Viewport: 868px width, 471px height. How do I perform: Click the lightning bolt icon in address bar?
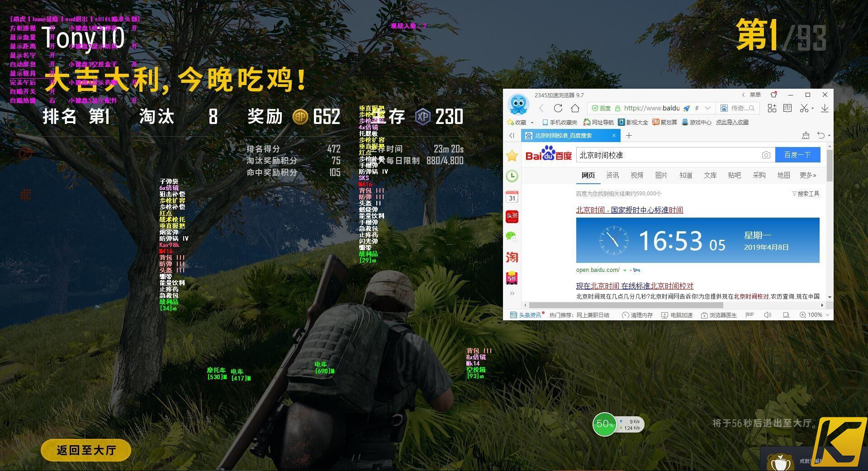tap(697, 108)
